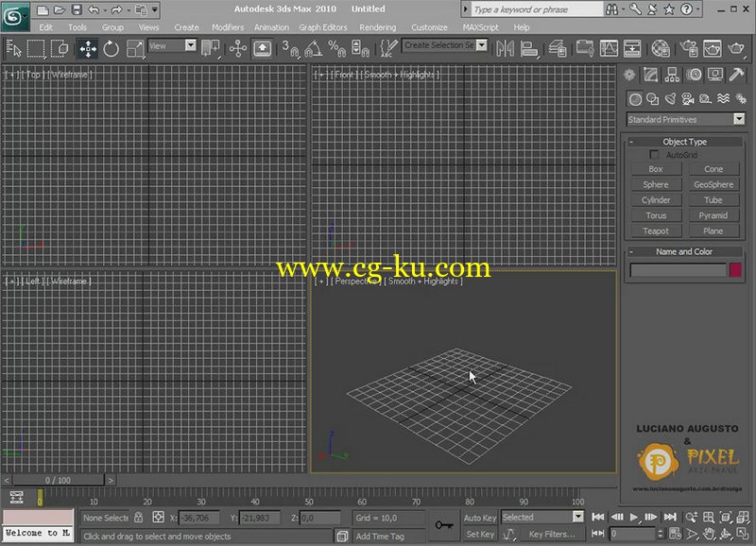Open the Curve Editor icon
The height and width of the screenshot is (546, 756).
pyautogui.click(x=609, y=49)
